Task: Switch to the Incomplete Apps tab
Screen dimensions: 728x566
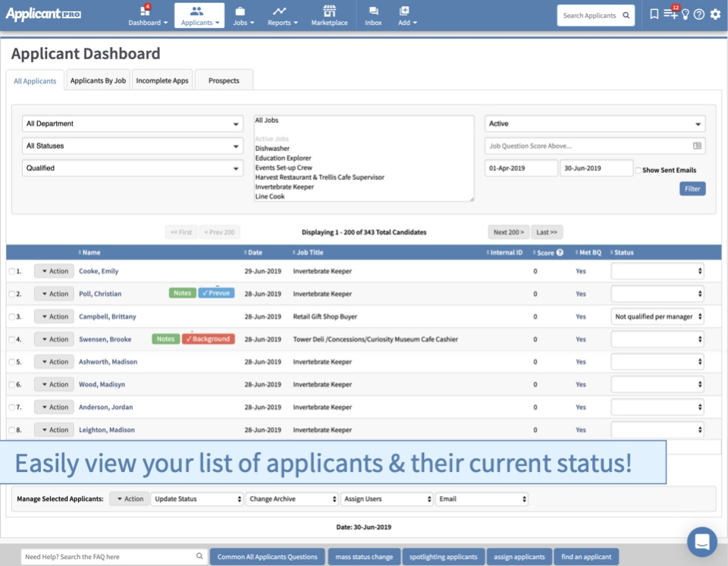Action: point(162,80)
